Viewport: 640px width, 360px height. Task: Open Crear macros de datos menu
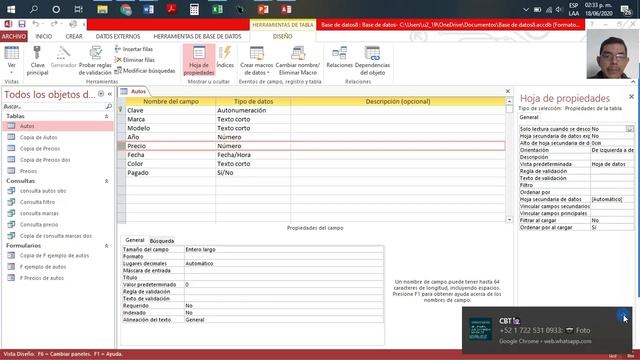256,60
